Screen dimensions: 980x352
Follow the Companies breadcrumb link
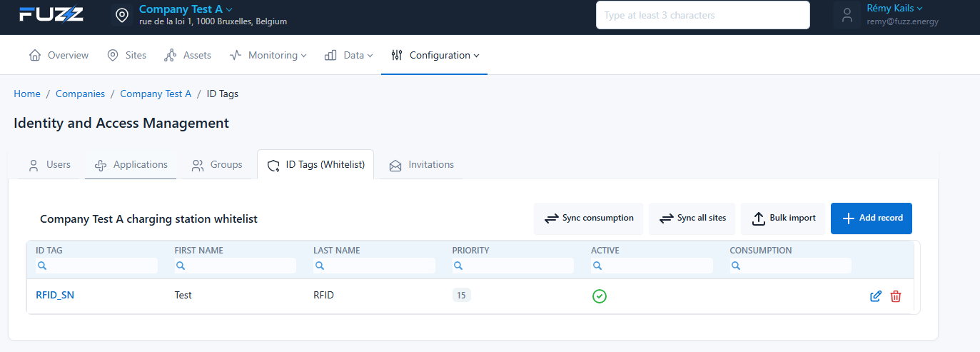[x=80, y=94]
